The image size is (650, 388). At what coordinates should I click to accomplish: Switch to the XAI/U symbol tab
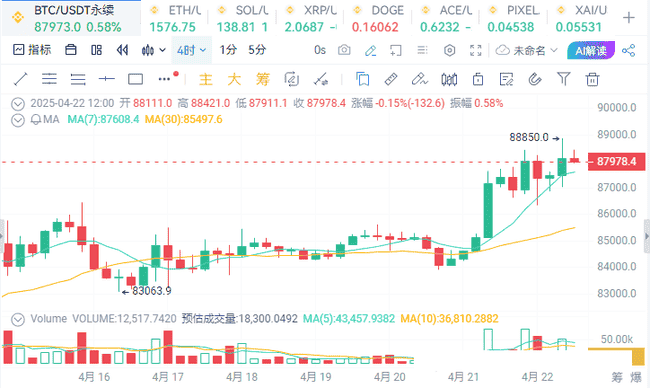tap(580, 18)
